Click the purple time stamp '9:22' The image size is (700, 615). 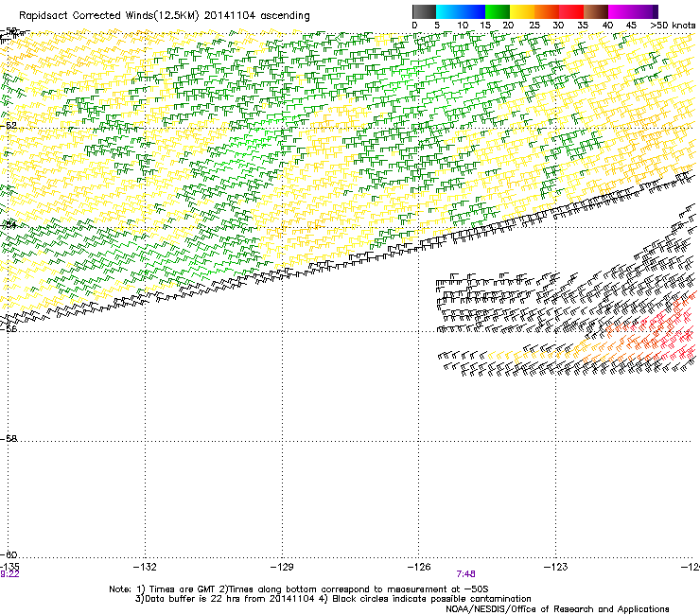9,574
